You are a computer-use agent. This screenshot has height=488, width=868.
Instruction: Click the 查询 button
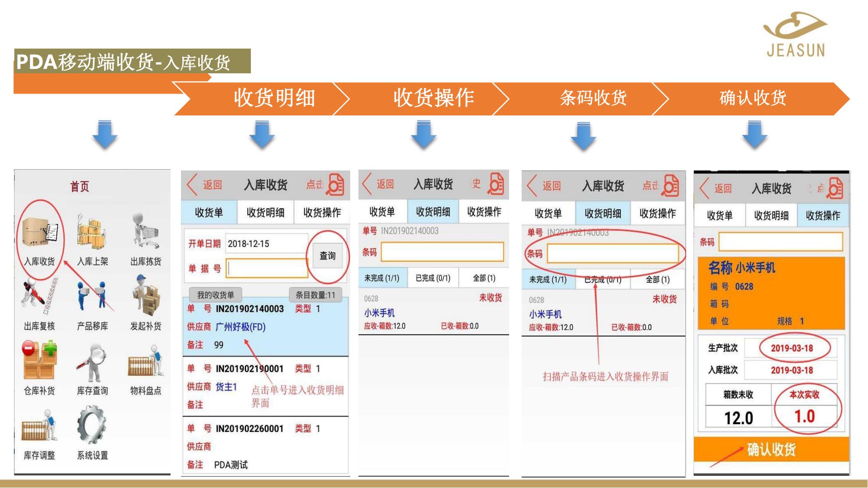point(328,256)
